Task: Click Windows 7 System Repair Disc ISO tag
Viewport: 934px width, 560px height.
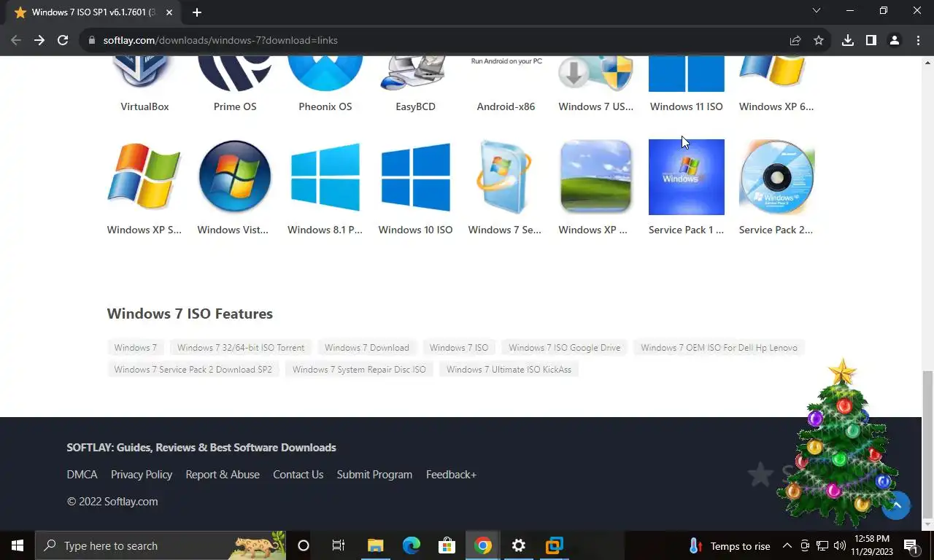Action: pos(359,370)
